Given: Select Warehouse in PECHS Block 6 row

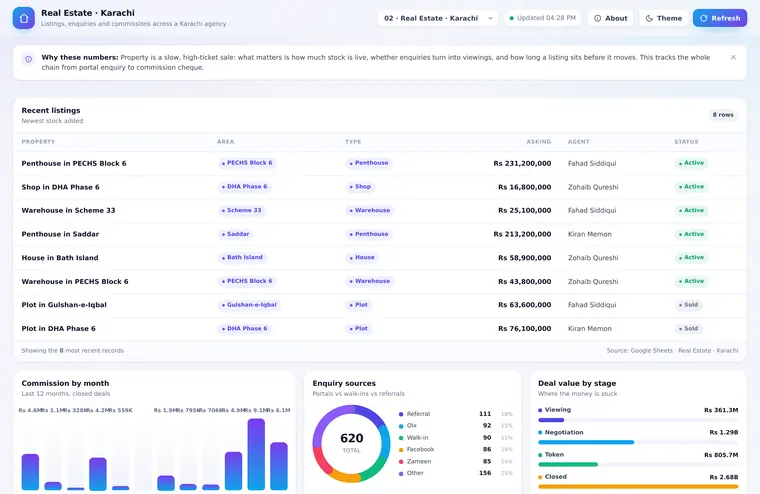Looking at the screenshot, I should click(x=380, y=281).
